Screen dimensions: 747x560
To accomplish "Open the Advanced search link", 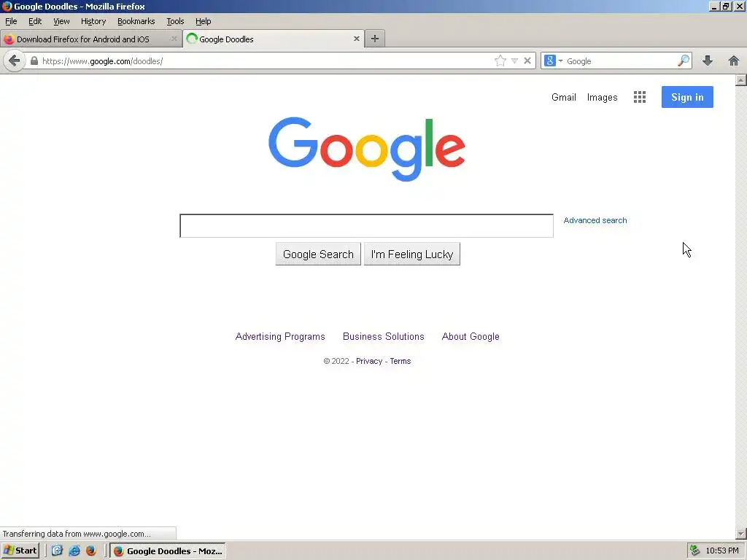I will (x=595, y=220).
